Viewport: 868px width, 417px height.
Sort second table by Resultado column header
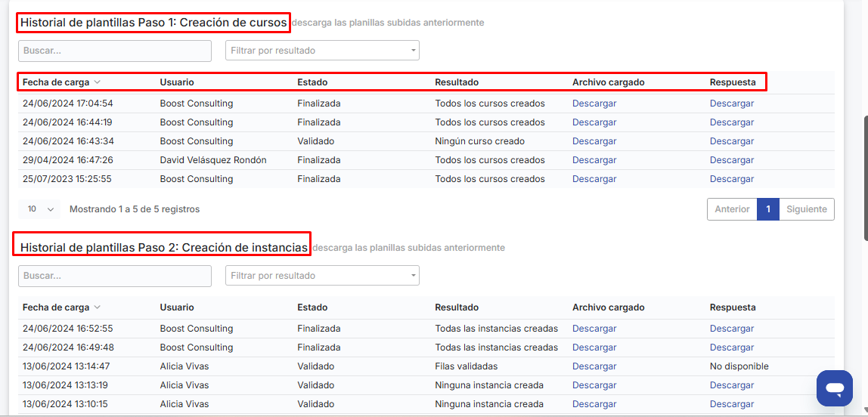coord(457,307)
